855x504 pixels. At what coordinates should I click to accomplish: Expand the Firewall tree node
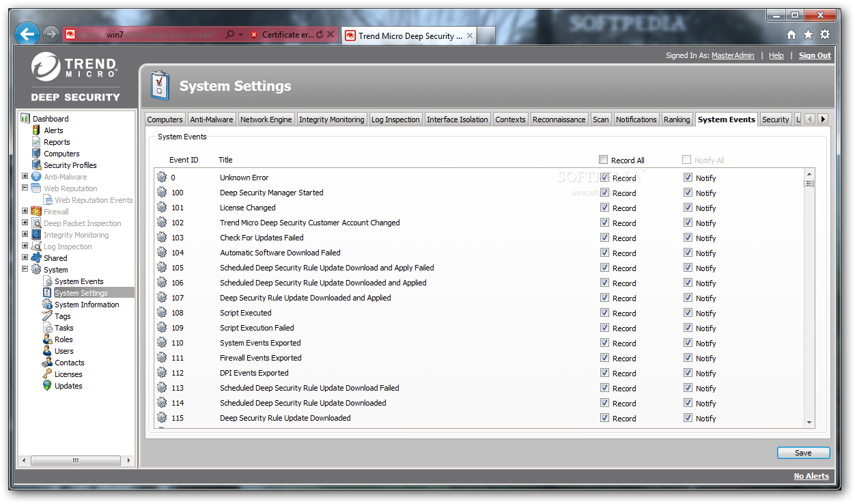click(25, 211)
